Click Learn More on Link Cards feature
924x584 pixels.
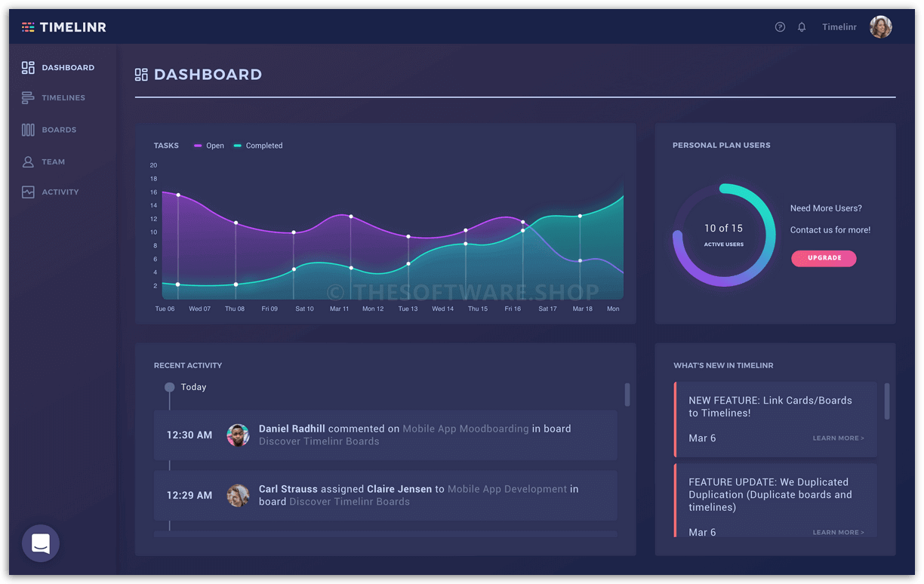(x=838, y=438)
